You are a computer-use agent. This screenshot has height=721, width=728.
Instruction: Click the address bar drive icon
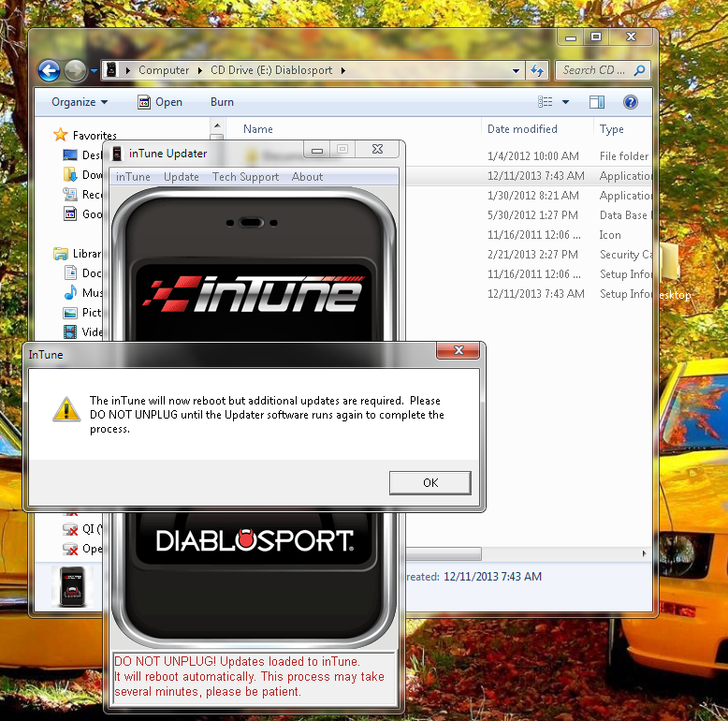tap(111, 70)
